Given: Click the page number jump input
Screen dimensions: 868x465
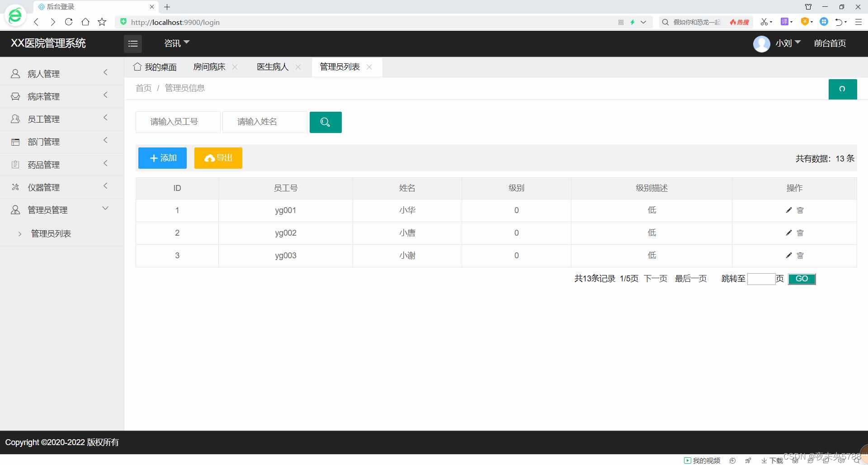Looking at the screenshot, I should pyautogui.click(x=761, y=279).
